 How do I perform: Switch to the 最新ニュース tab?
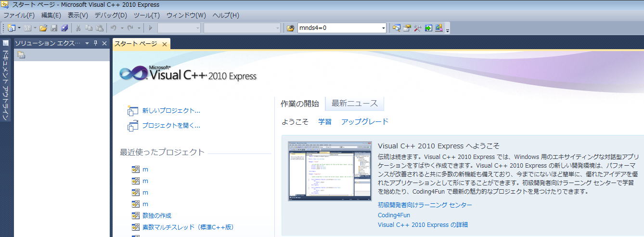(354, 104)
